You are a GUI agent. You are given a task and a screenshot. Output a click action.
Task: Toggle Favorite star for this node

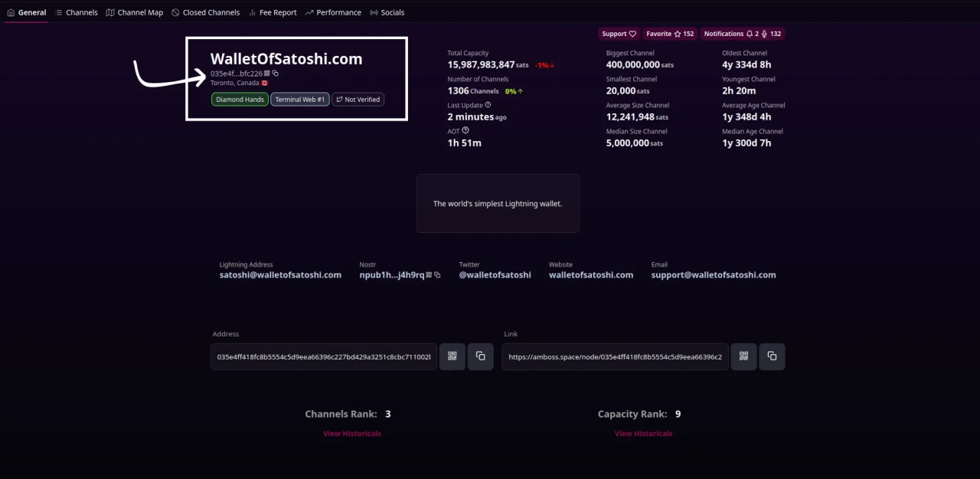(x=670, y=34)
